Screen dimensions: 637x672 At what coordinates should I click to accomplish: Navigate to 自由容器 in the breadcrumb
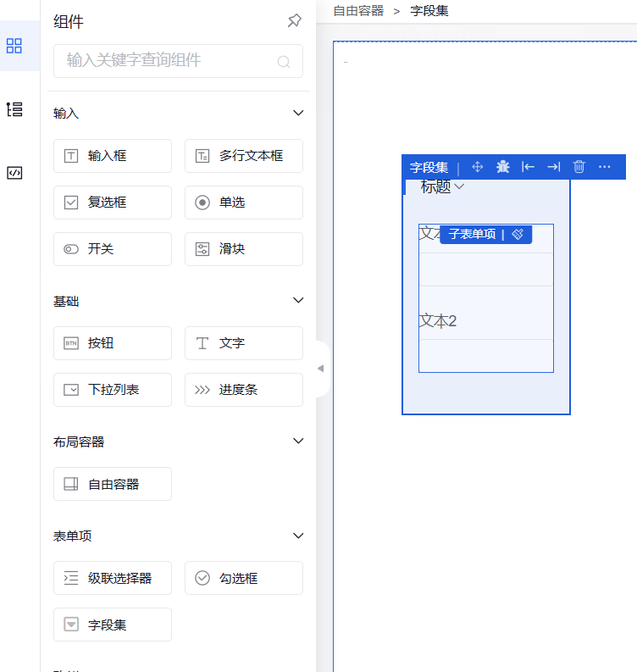(357, 11)
